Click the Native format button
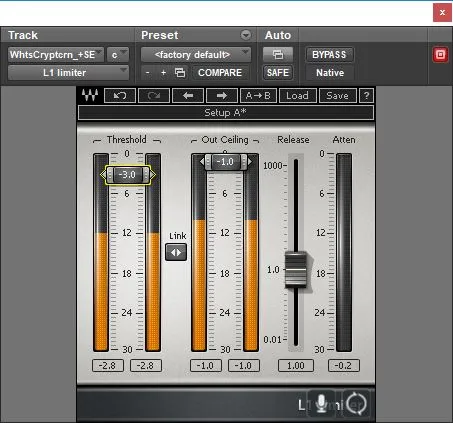Image resolution: width=453 pixels, height=423 pixels. [x=330, y=72]
